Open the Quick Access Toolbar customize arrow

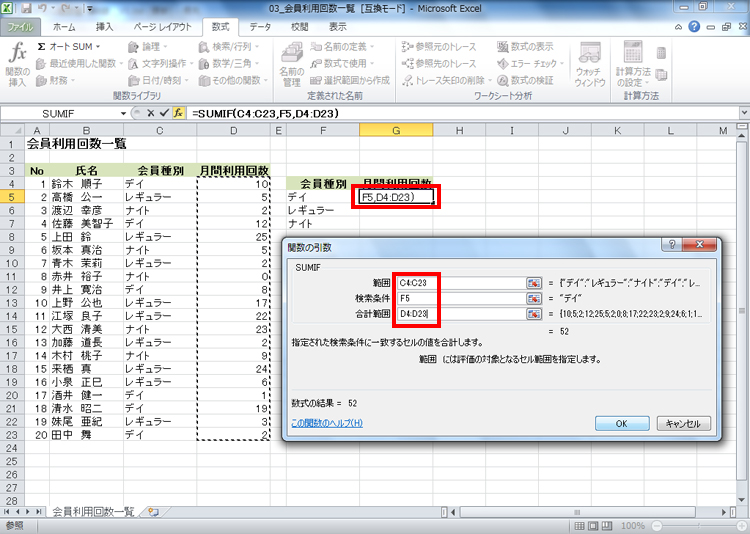89,9
